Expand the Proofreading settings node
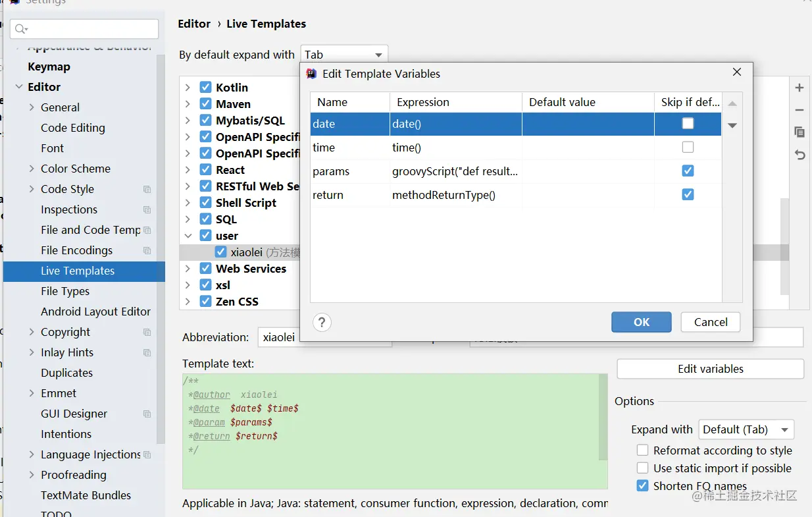Screen dimensions: 812x517 point(32,475)
